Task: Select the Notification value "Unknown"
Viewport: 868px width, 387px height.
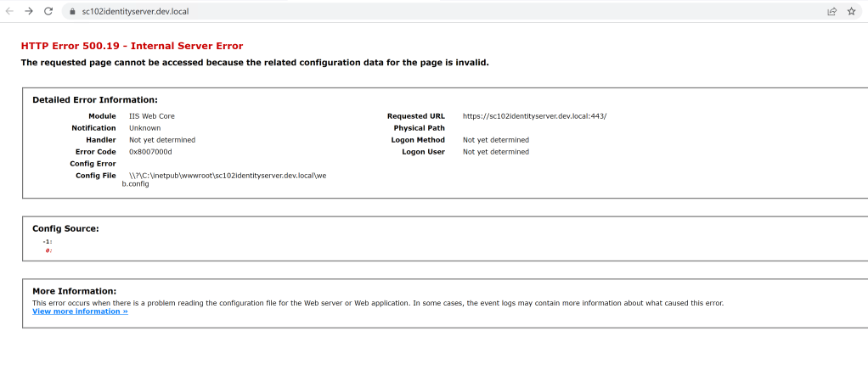Action: click(144, 128)
